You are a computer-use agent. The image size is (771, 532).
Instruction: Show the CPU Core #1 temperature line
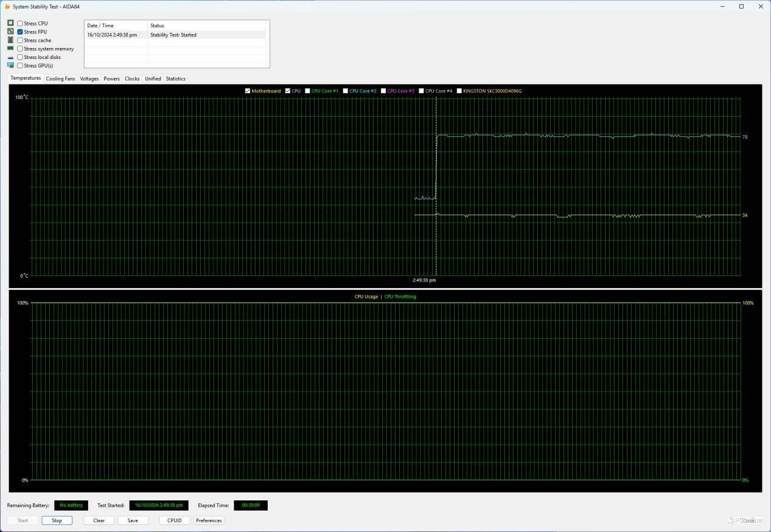click(x=307, y=91)
